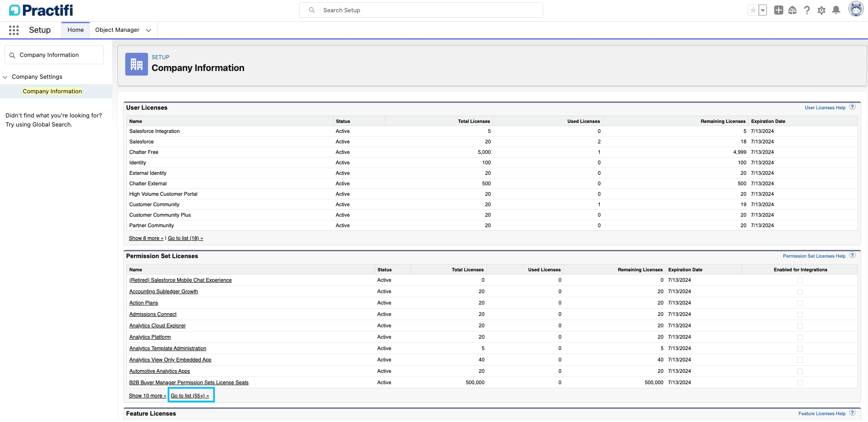The image size is (868, 422).
Task: Click Show 10 more permission set licenses
Action: coord(148,396)
